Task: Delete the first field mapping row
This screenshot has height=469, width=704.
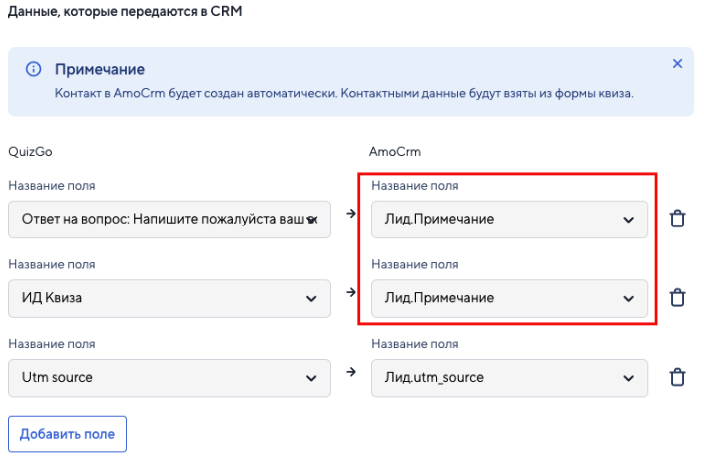Action: [x=677, y=219]
